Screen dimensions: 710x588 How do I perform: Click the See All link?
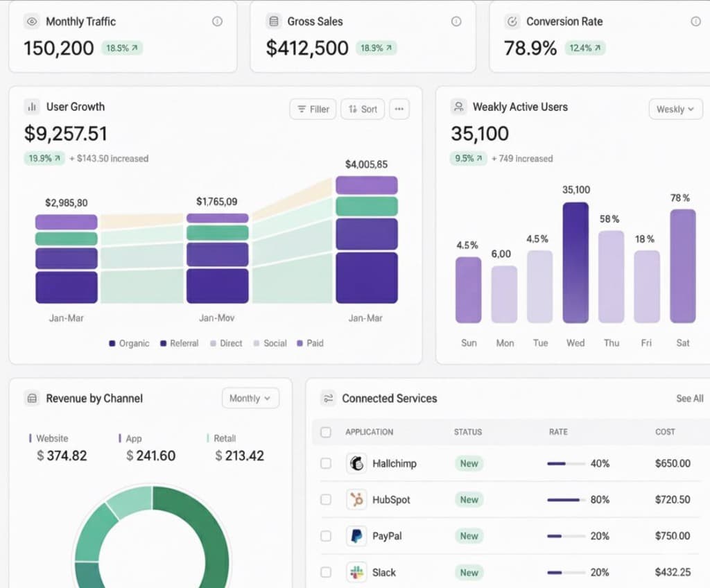tap(689, 398)
